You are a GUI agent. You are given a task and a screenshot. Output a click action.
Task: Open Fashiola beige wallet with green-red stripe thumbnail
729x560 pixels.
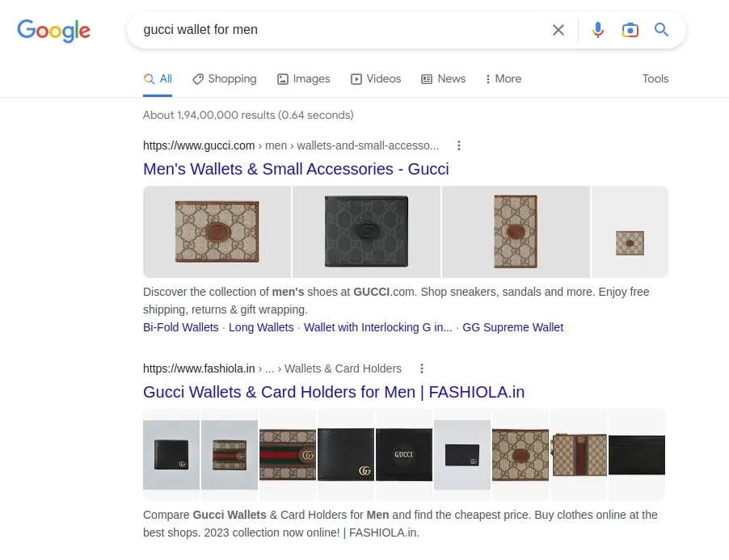point(288,455)
